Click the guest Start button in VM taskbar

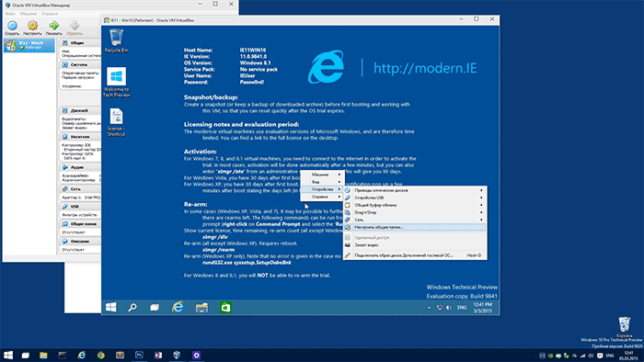pos(111,307)
